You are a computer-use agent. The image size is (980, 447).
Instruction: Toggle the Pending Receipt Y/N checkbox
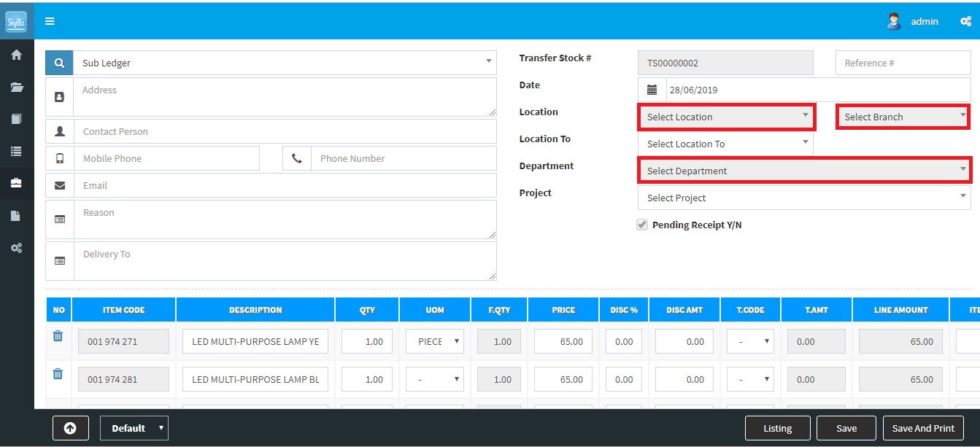[642, 225]
